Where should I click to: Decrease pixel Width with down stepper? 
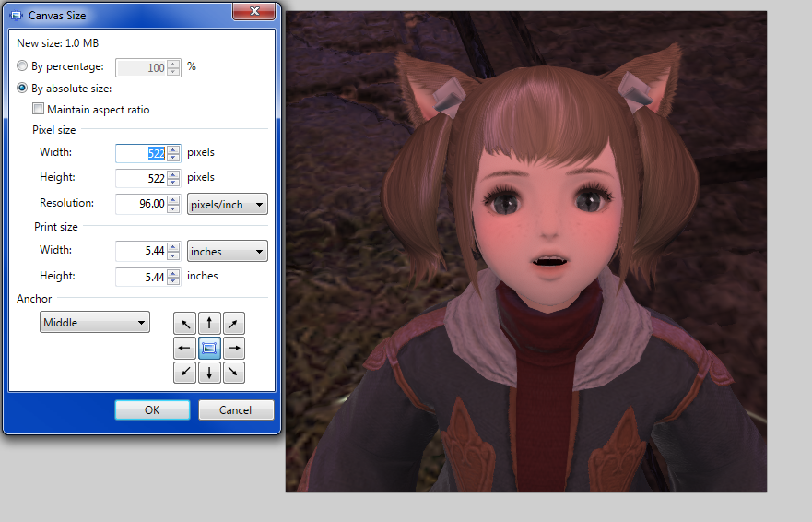click(x=173, y=158)
